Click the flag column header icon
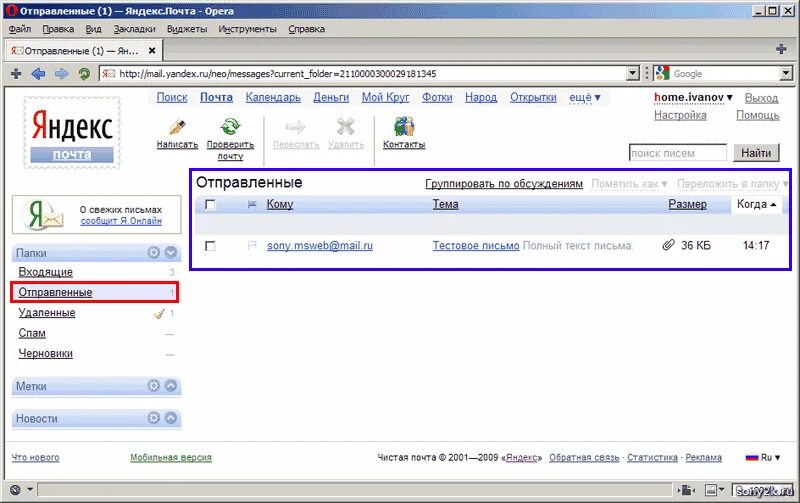 coord(252,205)
